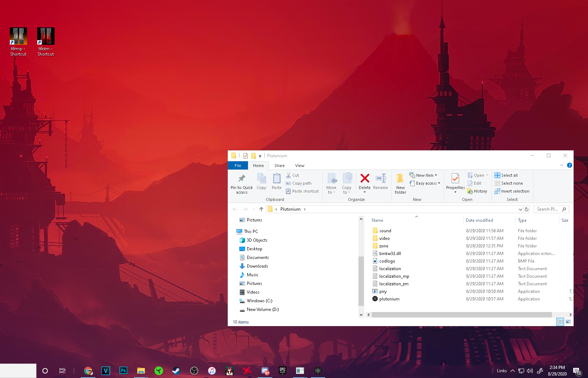Screen dimensions: 588x378
Task: Open the Easy access dropdown
Action: [x=425, y=183]
